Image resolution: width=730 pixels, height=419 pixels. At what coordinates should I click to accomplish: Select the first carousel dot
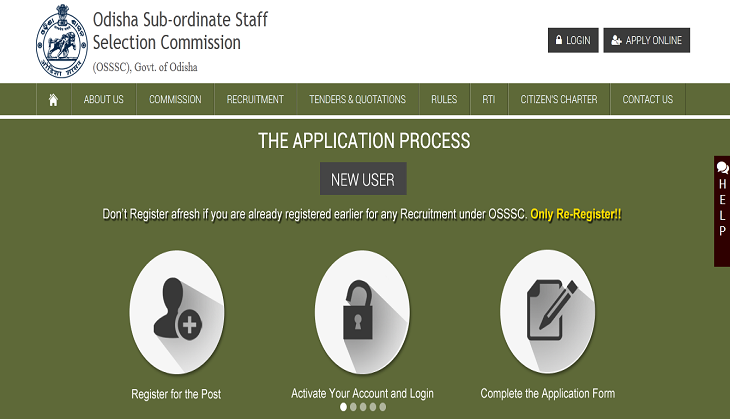click(x=343, y=407)
